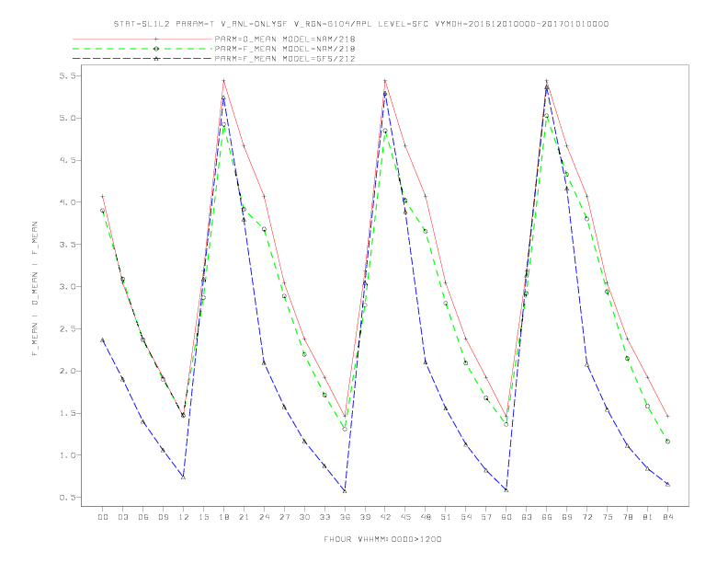The height and width of the screenshot is (563, 728).
Task: Click y-axis tick label 1.0
Action: (70, 455)
